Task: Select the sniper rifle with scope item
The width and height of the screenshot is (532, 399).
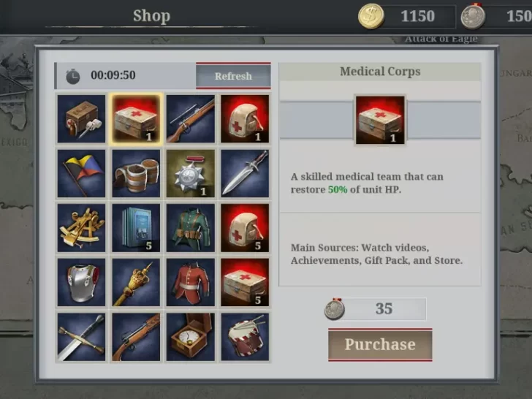Action: (x=190, y=118)
